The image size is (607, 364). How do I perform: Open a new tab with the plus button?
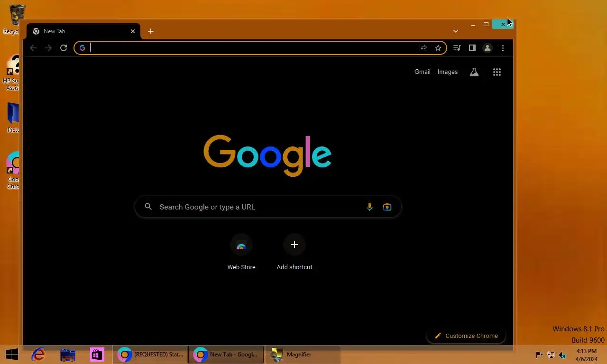pos(151,31)
